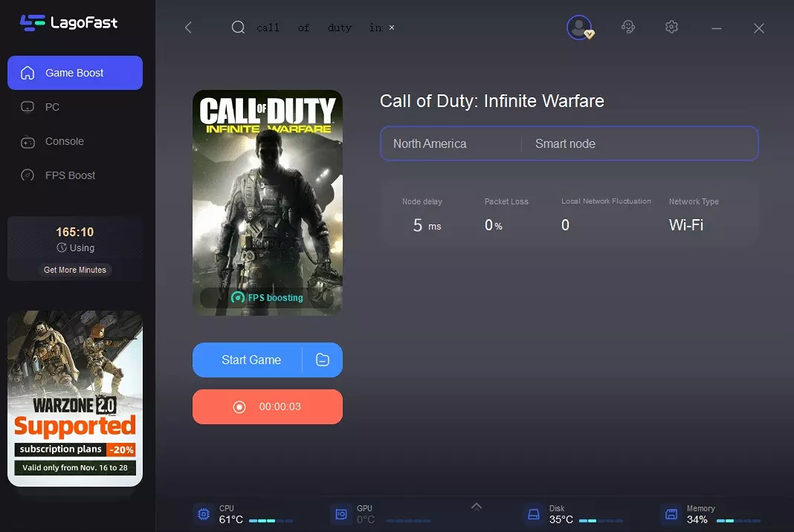Viewport: 794px width, 532px height.
Task: Open the game folder icon
Action: click(x=323, y=360)
